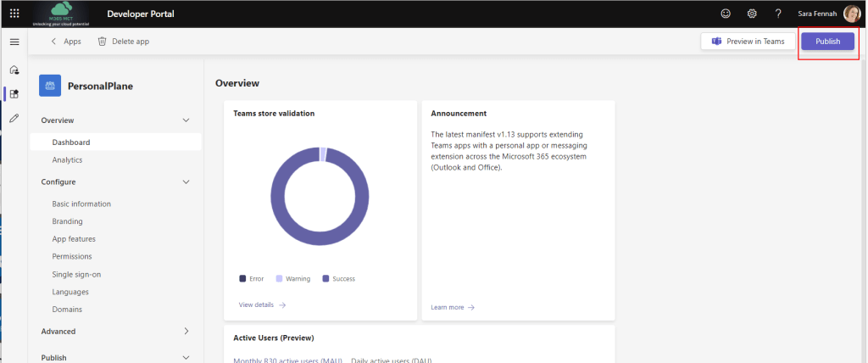Click the Publish button
This screenshot has width=868, height=363.
coord(827,42)
